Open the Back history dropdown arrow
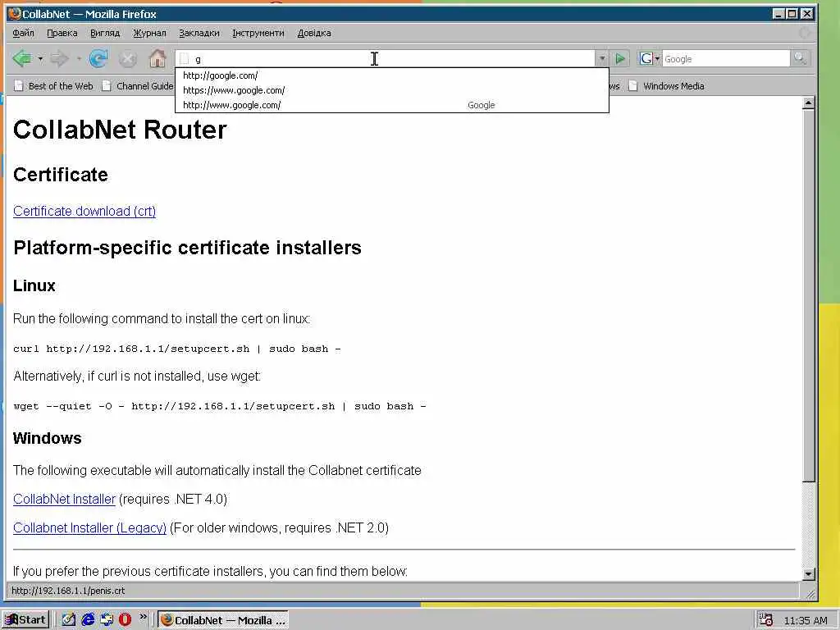840x630 pixels. [x=40, y=58]
